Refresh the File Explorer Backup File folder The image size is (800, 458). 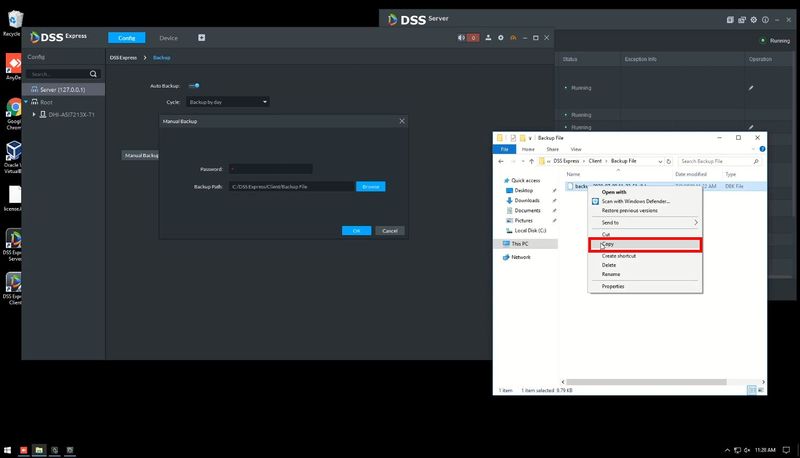click(669, 161)
